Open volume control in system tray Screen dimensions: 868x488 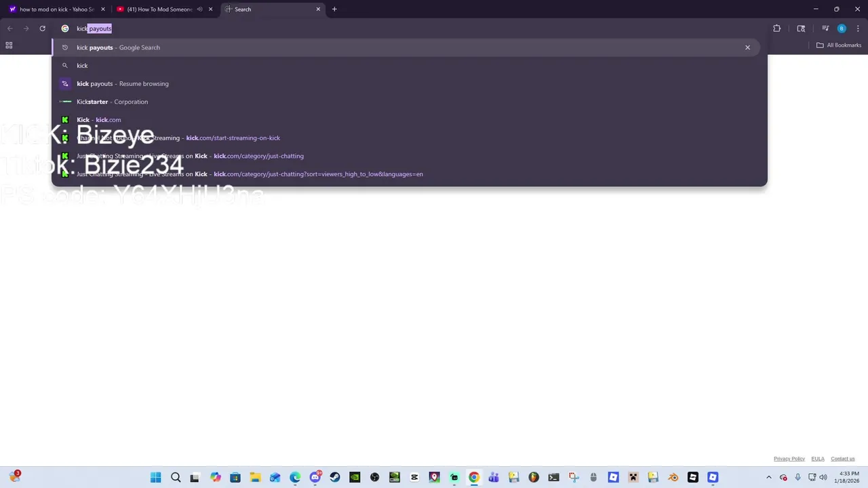(823, 478)
